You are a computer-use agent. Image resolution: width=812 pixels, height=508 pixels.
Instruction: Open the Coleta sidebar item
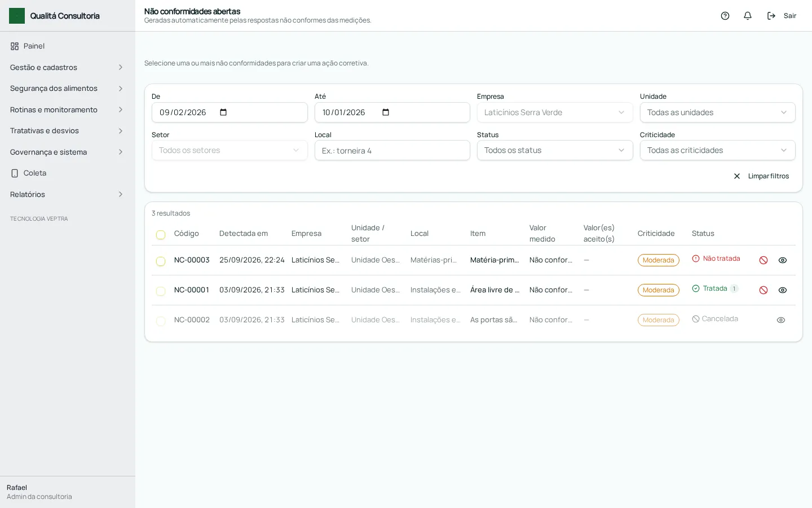(67, 173)
